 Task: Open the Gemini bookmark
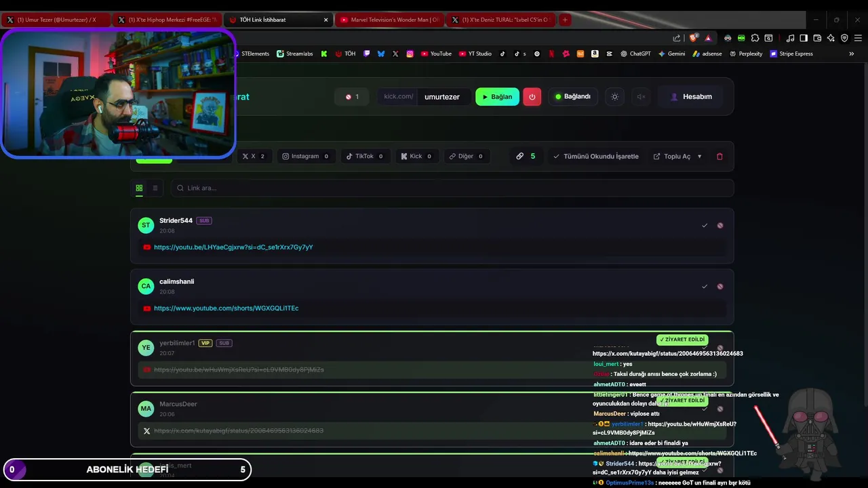(671, 54)
